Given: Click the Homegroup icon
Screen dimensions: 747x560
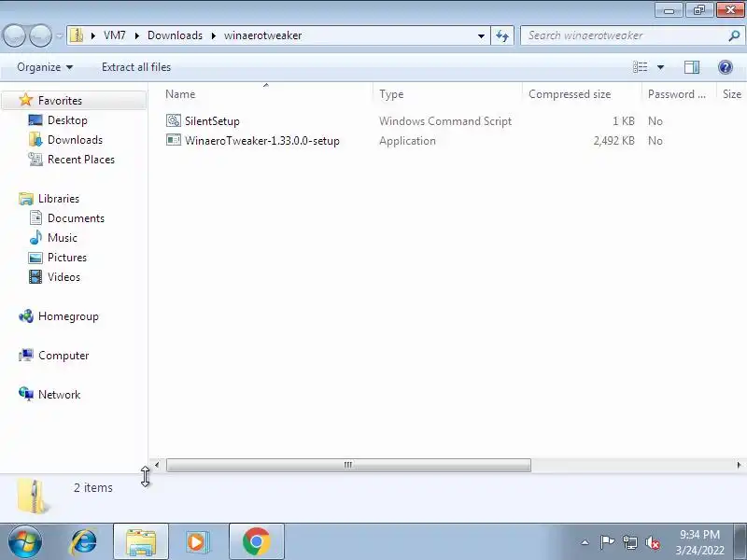Looking at the screenshot, I should (x=26, y=315).
